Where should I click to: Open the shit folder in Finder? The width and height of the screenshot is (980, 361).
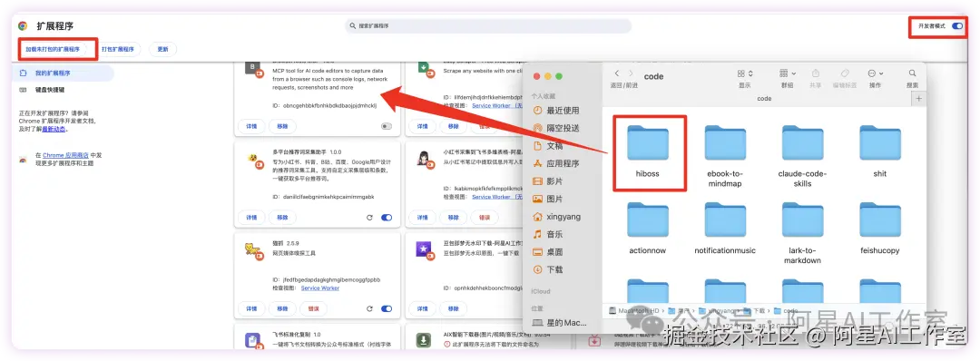point(880,143)
